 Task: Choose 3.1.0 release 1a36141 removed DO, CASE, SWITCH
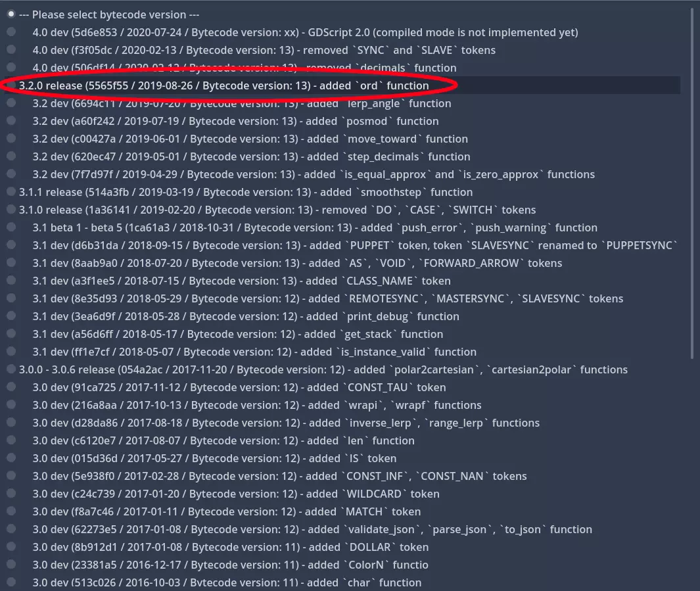pos(343,210)
